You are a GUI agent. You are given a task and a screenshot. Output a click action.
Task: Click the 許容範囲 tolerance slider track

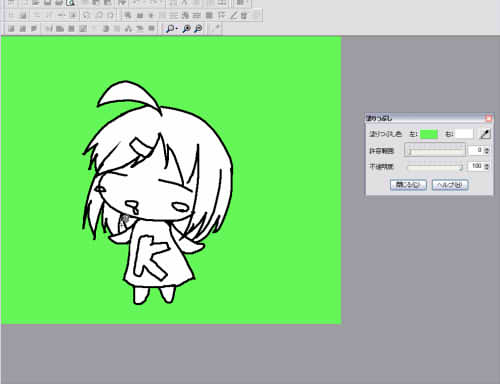pos(435,151)
